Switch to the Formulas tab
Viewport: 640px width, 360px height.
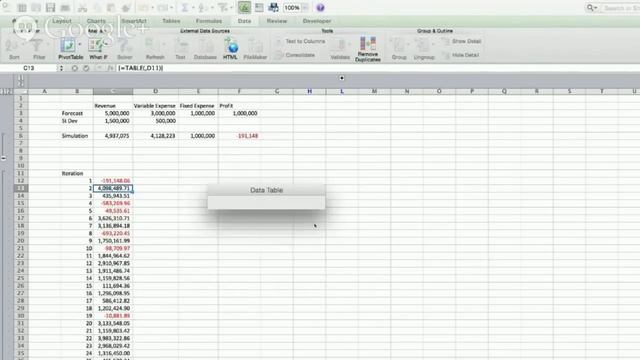[209, 21]
